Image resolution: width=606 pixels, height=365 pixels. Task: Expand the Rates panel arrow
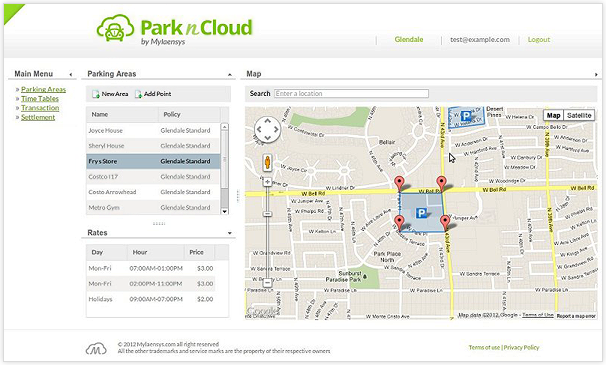230,233
